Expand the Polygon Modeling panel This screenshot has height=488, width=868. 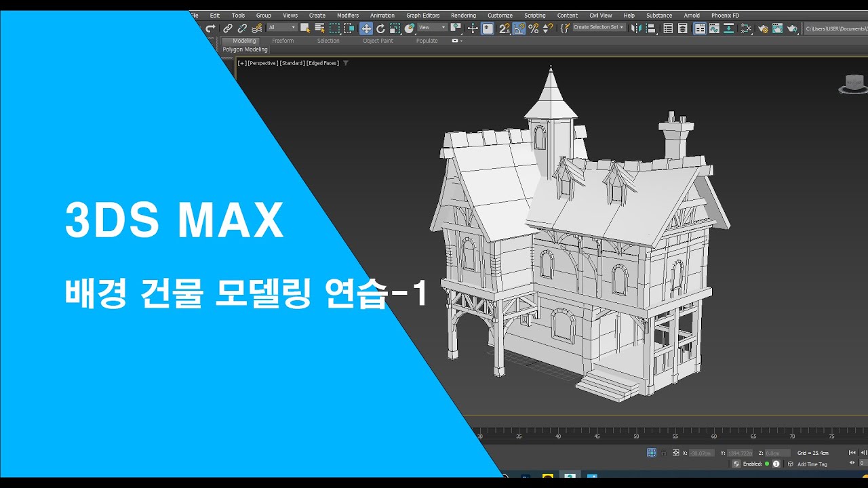click(x=245, y=49)
